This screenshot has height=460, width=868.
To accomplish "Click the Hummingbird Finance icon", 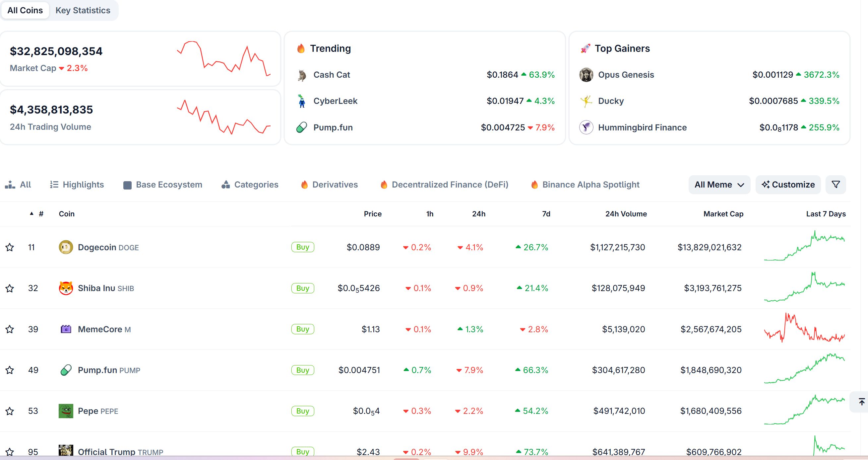I will click(586, 127).
